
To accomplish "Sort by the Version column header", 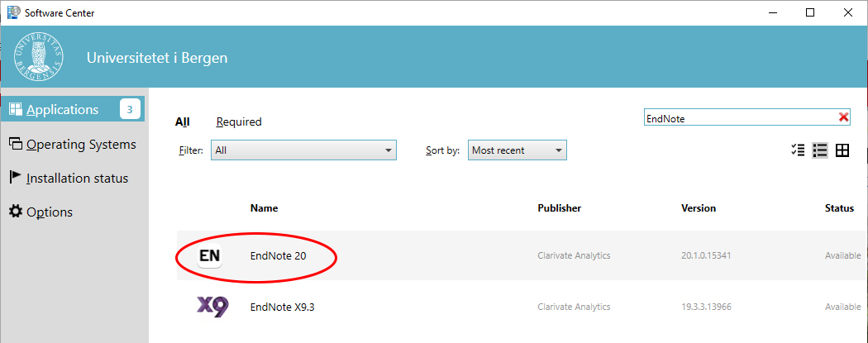I will [x=699, y=208].
